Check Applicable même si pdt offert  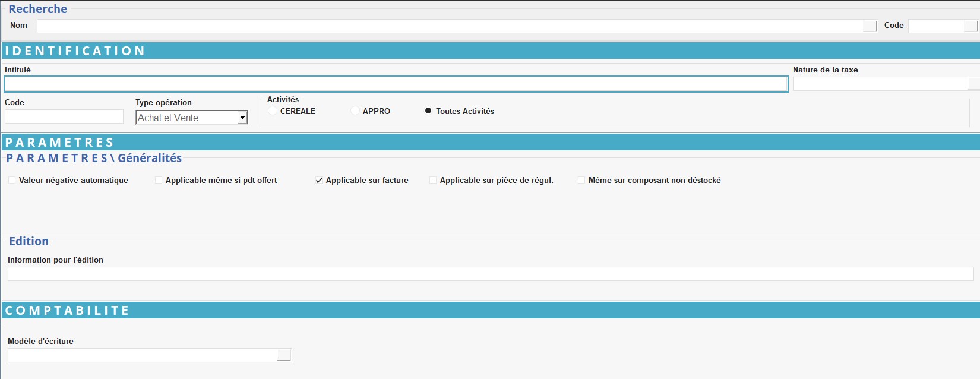(159, 180)
